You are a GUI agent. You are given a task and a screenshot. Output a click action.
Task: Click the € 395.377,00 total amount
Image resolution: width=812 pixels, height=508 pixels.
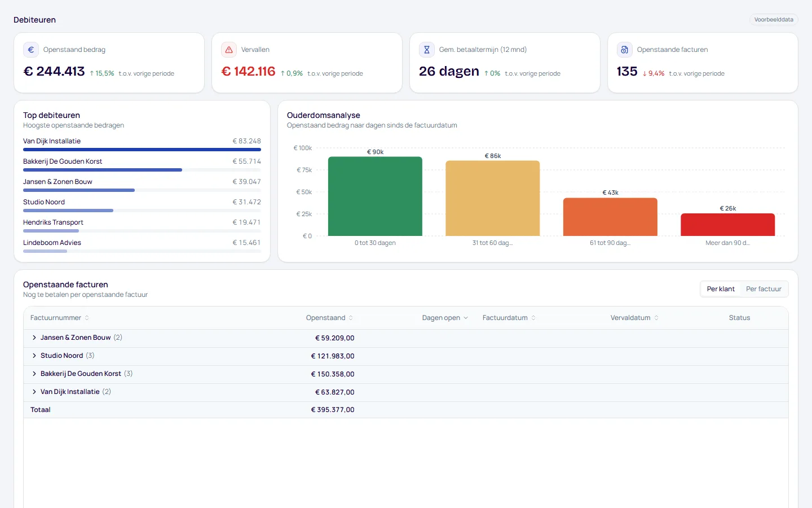click(x=333, y=410)
